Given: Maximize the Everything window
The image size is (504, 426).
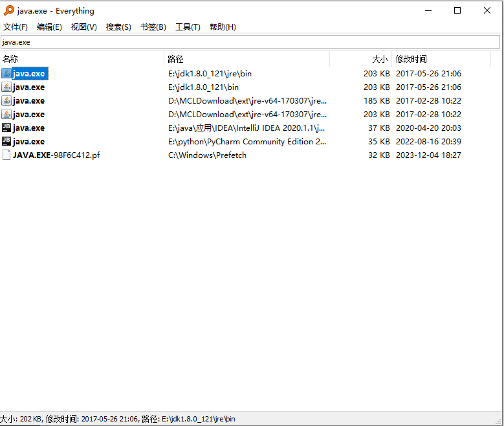Looking at the screenshot, I should 457,10.
